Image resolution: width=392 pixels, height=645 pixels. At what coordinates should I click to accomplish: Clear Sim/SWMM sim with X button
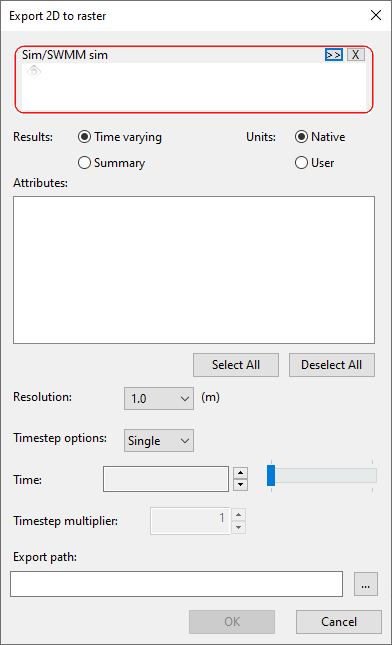pyautogui.click(x=356, y=55)
